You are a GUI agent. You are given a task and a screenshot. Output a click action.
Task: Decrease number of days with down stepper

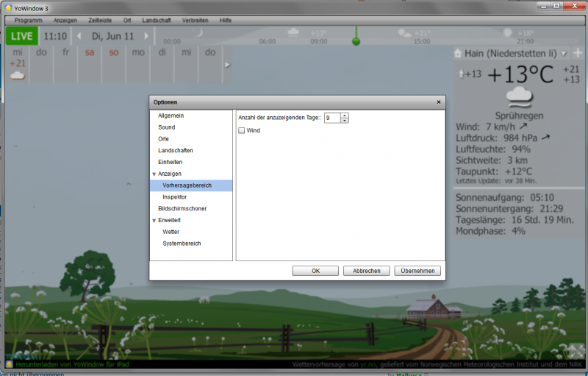[345, 121]
